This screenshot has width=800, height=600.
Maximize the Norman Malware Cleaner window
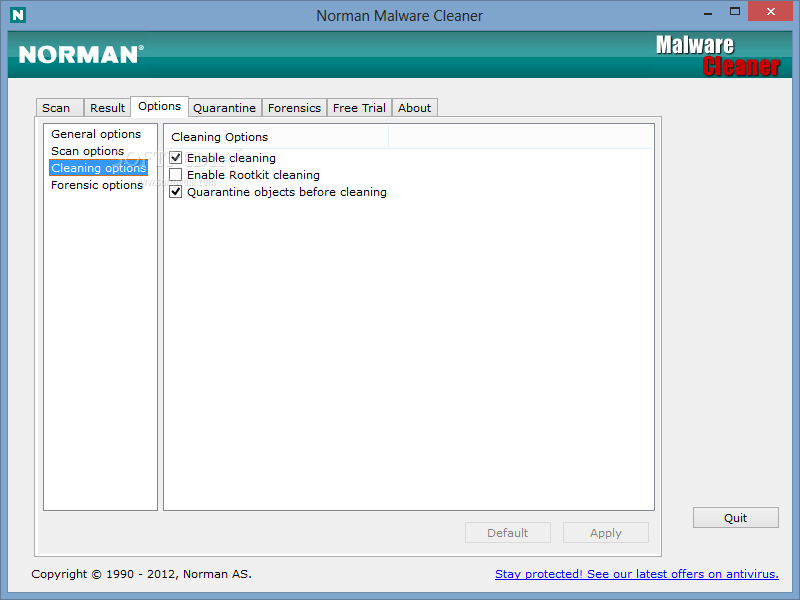click(x=735, y=12)
